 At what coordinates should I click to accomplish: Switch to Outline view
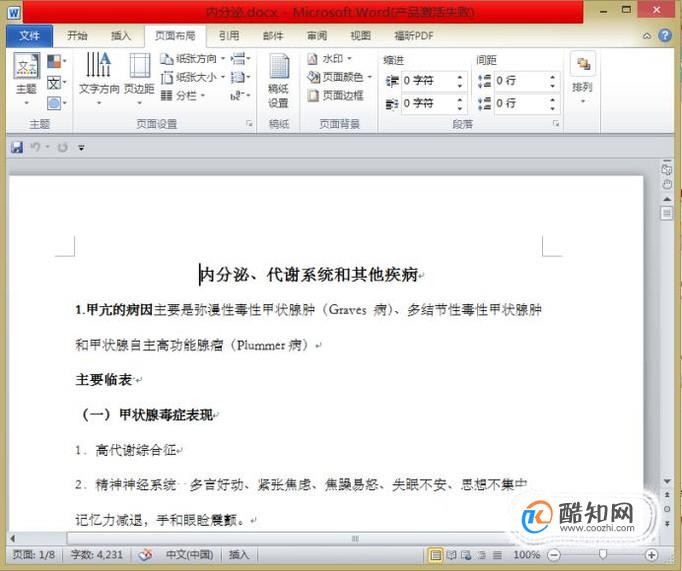tap(482, 555)
